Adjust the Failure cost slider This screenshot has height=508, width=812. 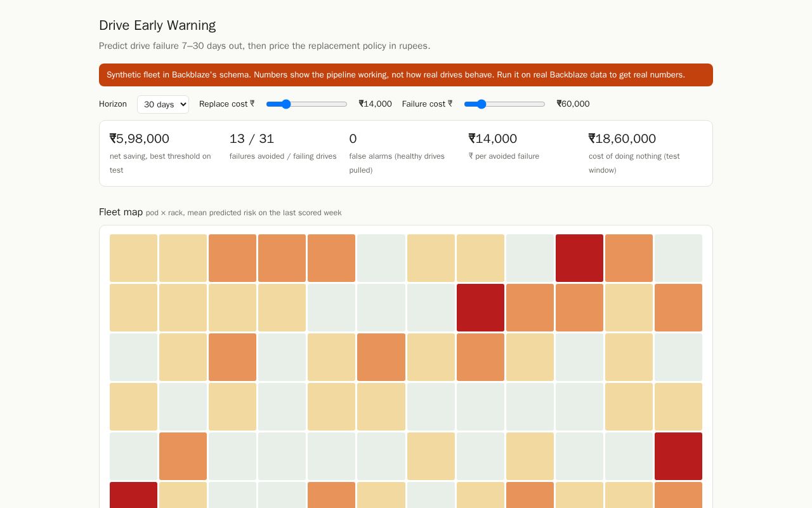[x=504, y=104]
